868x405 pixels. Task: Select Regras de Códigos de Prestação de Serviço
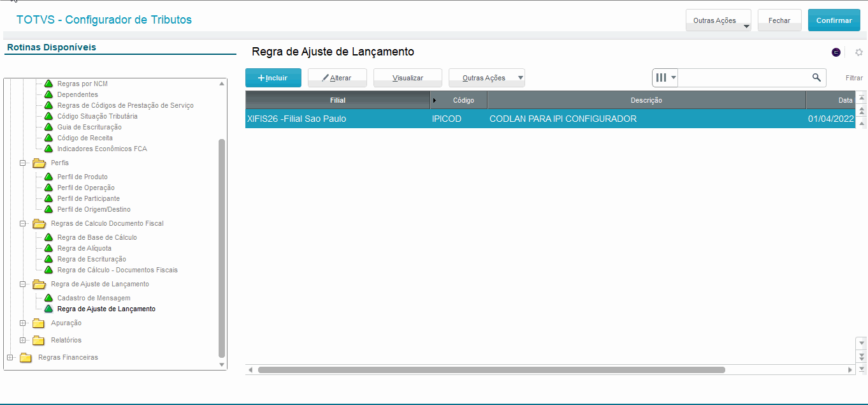[x=126, y=105]
